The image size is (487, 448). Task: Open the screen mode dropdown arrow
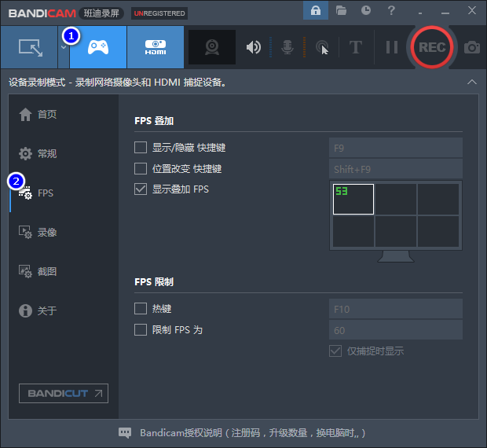[64, 47]
